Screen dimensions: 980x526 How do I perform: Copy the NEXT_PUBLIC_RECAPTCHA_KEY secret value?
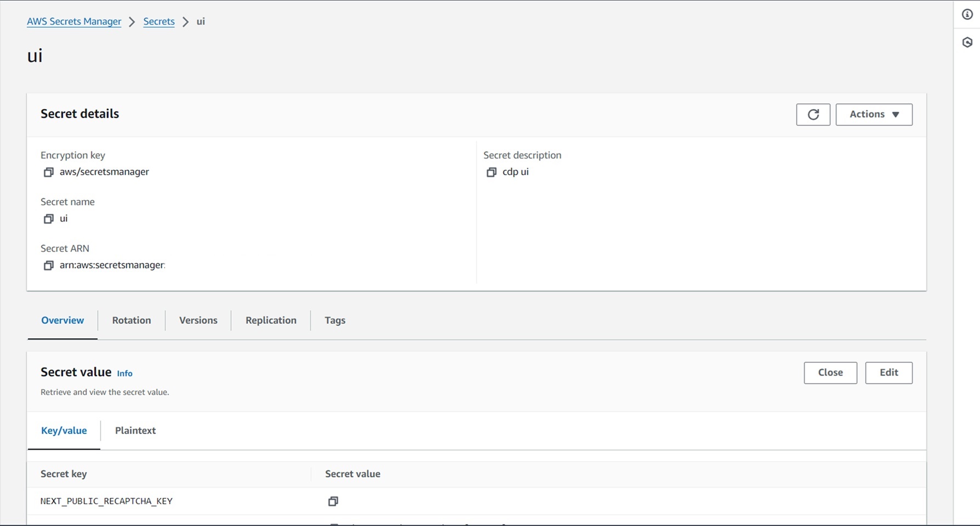(333, 501)
